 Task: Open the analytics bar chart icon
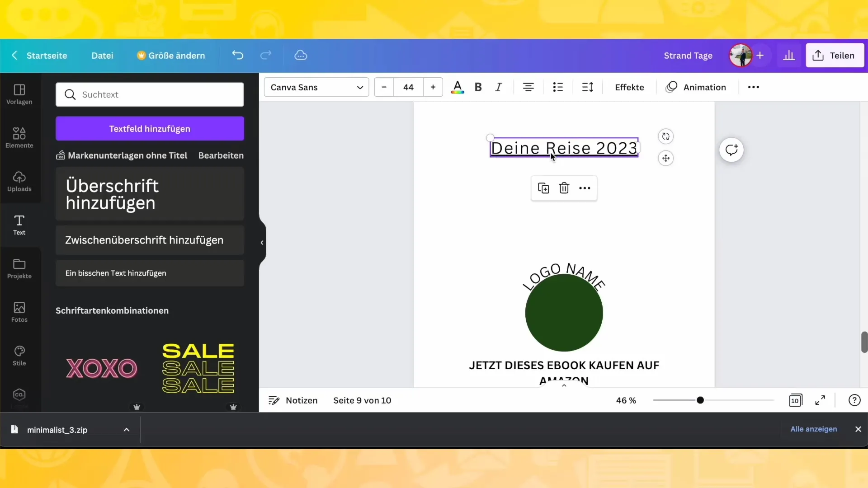pos(789,55)
